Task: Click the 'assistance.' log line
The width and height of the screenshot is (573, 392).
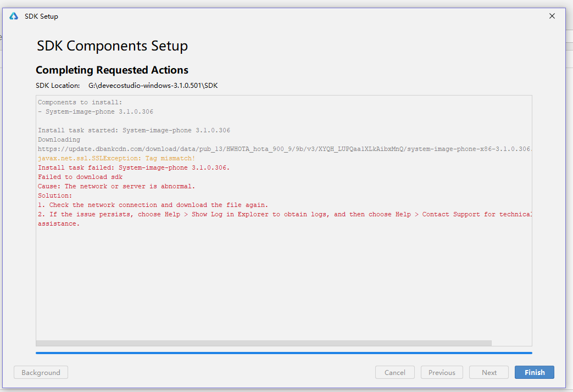Action: point(59,223)
